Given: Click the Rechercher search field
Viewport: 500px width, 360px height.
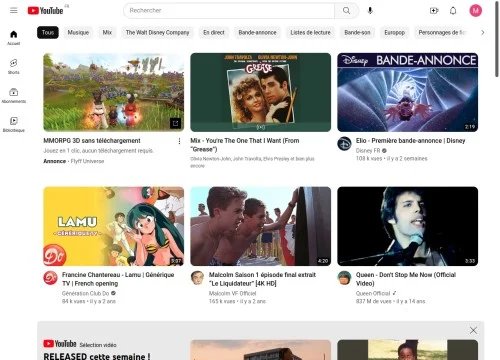Looking at the screenshot, I should pyautogui.click(x=229, y=11).
